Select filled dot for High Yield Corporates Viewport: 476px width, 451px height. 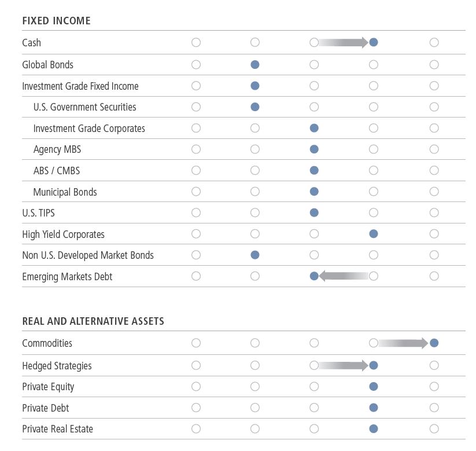374,234
